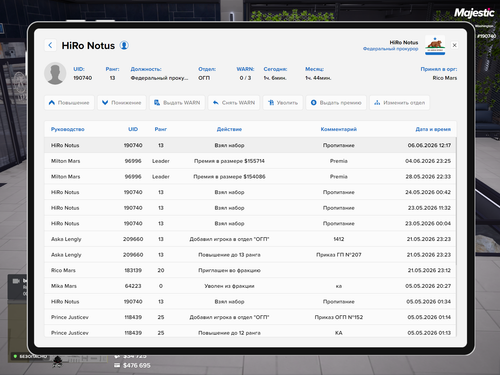Image resolution: width=500 pixels, height=375 pixels.
Task: Click the comment 1412 in Aska Lengly's row
Action: [339, 239]
